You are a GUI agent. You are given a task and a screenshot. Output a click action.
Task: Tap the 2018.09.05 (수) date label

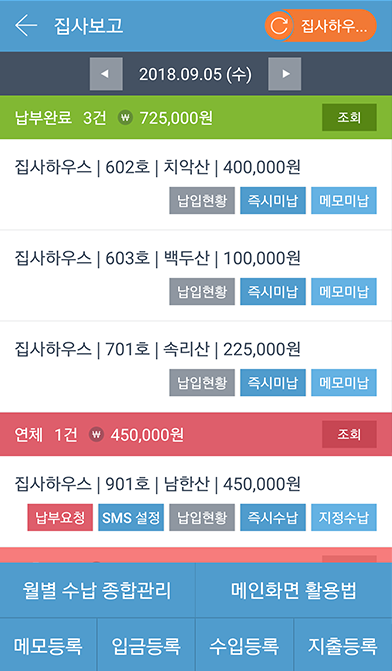(196, 74)
